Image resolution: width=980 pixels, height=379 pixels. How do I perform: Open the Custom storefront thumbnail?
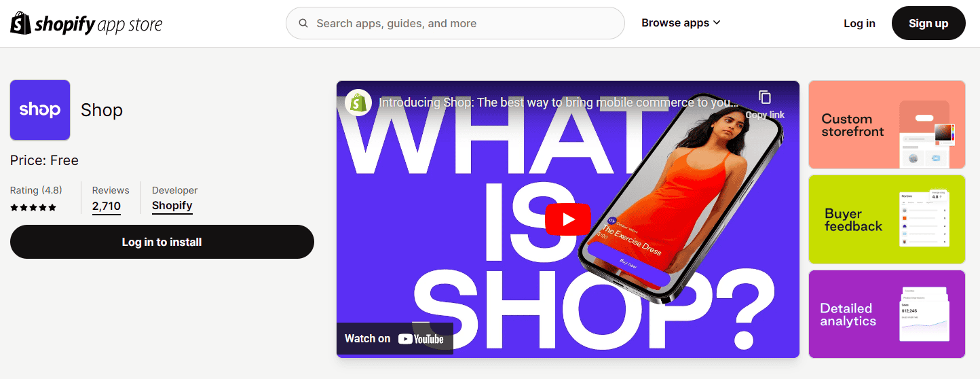(887, 125)
